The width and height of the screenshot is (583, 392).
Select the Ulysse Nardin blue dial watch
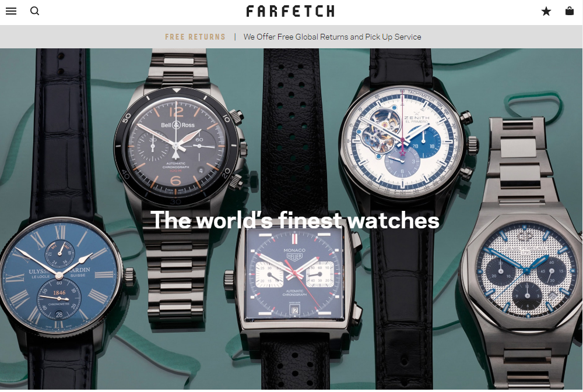point(59,275)
